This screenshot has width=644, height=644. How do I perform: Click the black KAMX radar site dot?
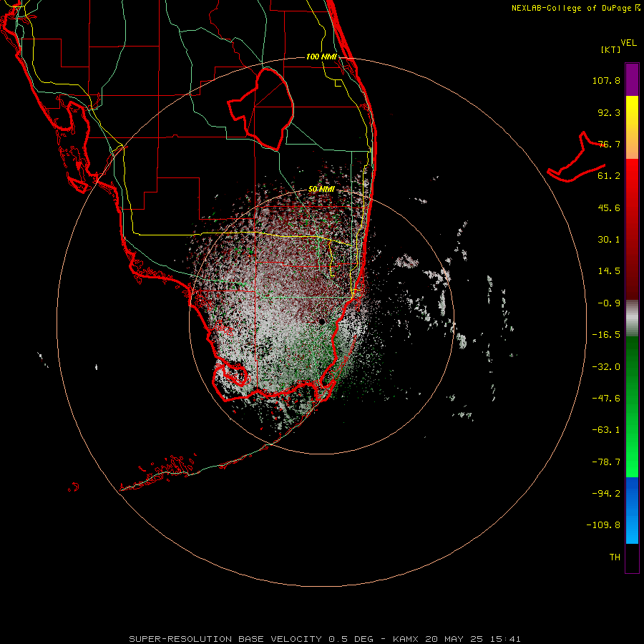coord(322,321)
